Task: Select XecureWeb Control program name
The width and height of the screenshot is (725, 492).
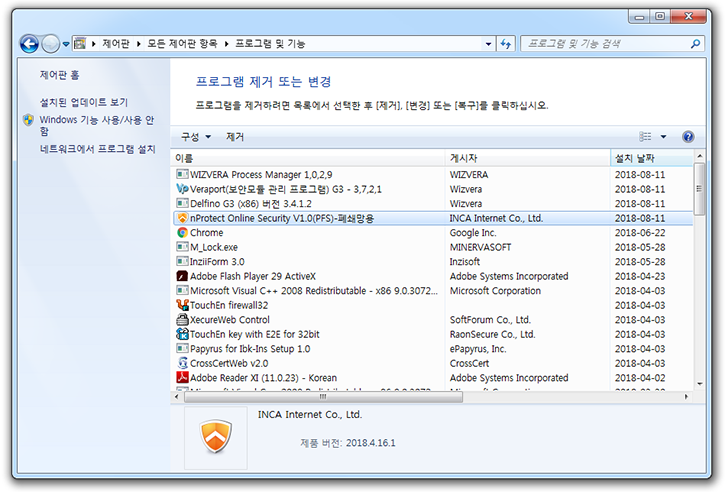Action: click(230, 320)
